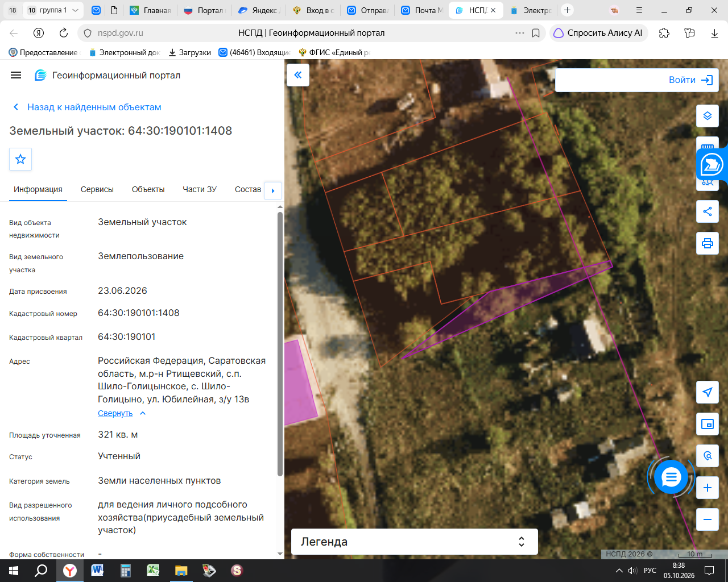Expand the Легенда panel
Image resolution: width=728 pixels, height=582 pixels.
coord(415,542)
